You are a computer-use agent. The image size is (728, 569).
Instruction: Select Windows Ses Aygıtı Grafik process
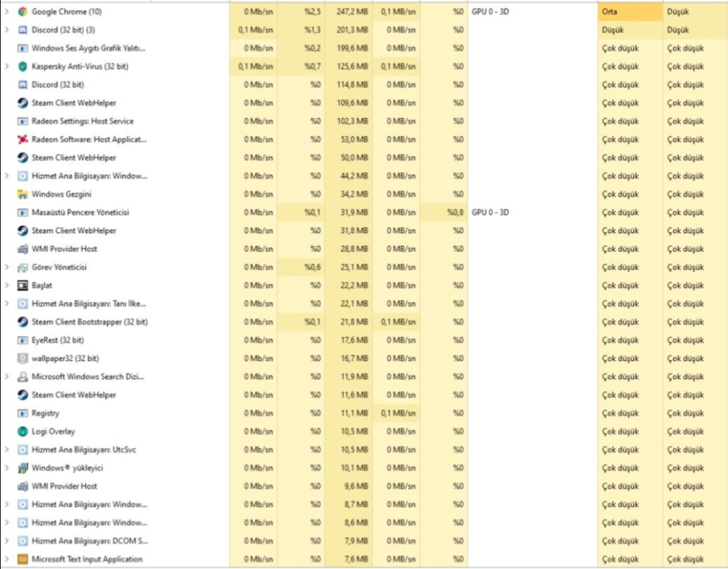point(88,49)
